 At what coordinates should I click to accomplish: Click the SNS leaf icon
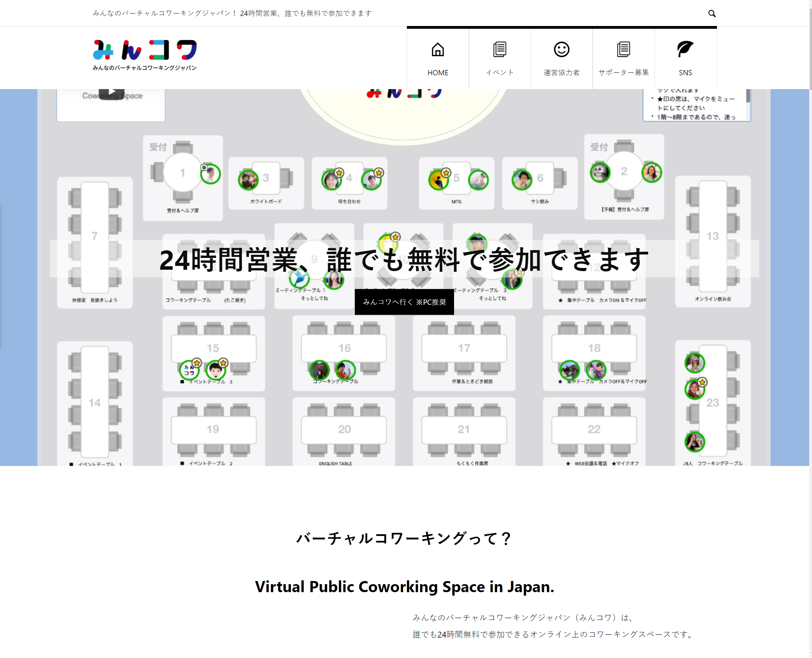point(685,49)
